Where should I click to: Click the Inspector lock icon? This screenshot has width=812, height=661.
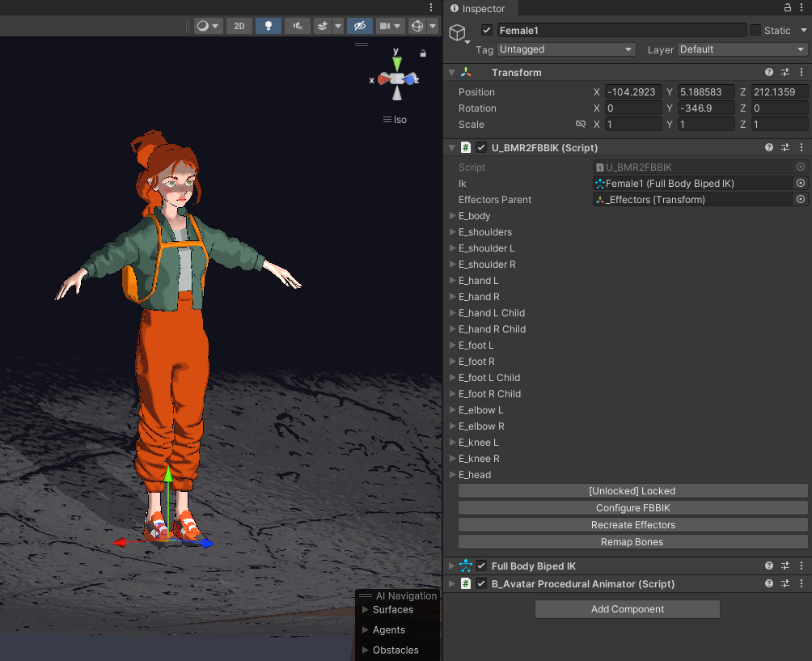click(x=788, y=7)
